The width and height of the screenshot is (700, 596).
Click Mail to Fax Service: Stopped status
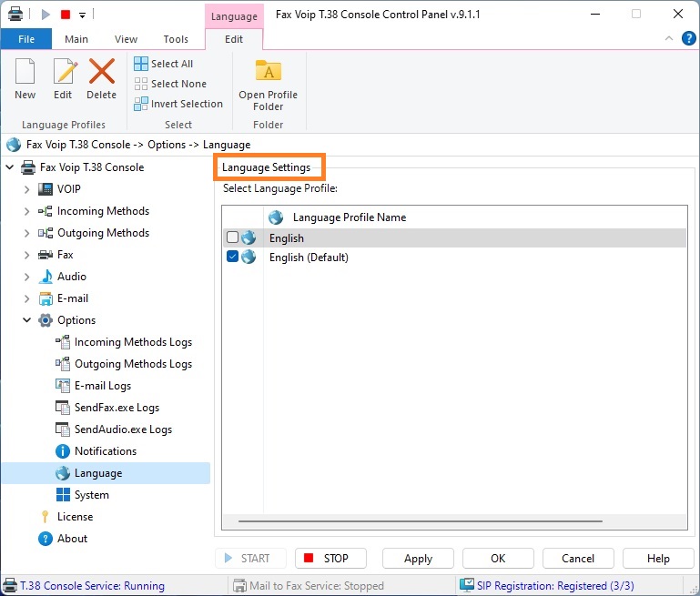click(309, 585)
